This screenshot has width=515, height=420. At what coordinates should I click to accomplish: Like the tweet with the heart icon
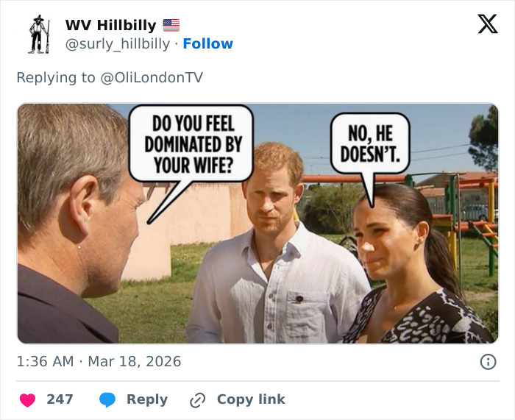[28, 399]
